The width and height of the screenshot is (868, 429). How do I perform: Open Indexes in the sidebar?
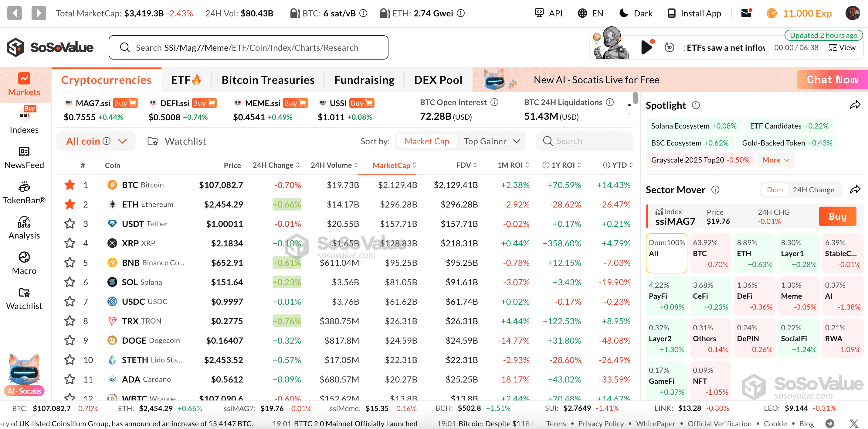[24, 120]
